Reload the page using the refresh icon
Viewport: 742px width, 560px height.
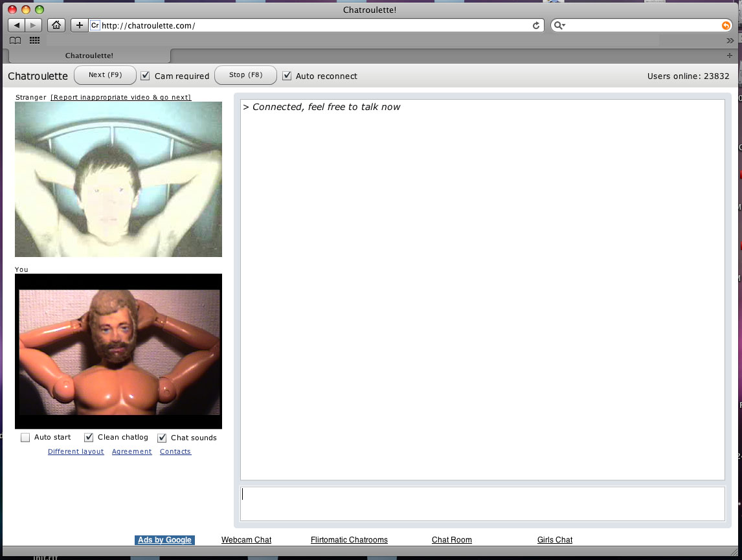click(x=535, y=25)
